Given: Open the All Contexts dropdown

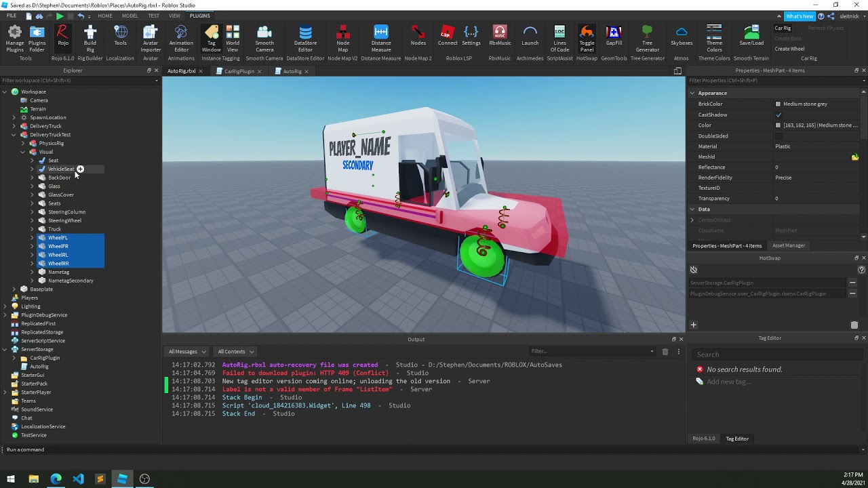Looking at the screenshot, I should point(235,351).
